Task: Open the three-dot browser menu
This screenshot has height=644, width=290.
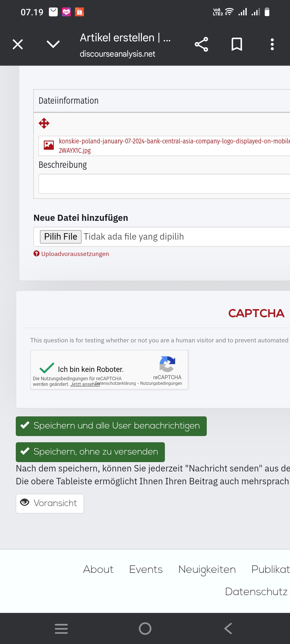Action: [272, 44]
